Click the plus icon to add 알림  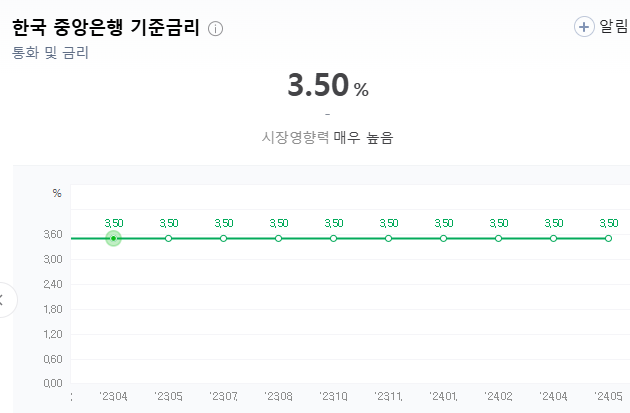pyautogui.click(x=584, y=27)
